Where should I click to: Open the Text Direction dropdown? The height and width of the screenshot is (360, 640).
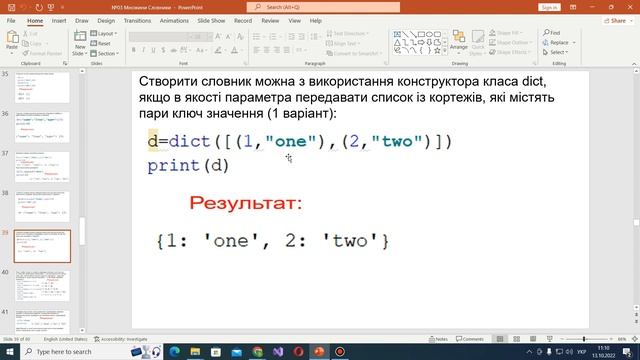click(348, 33)
